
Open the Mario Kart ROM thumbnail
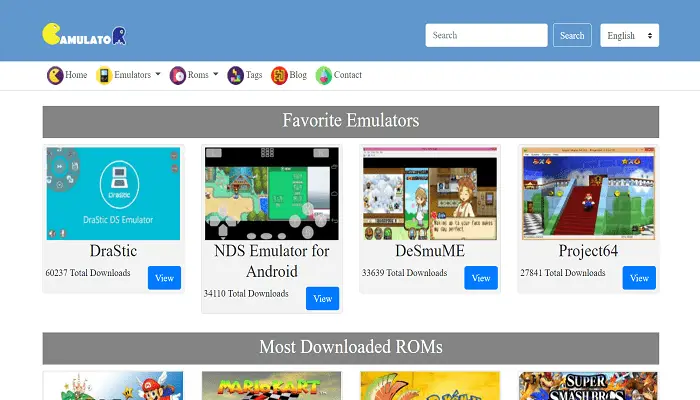click(x=271, y=386)
